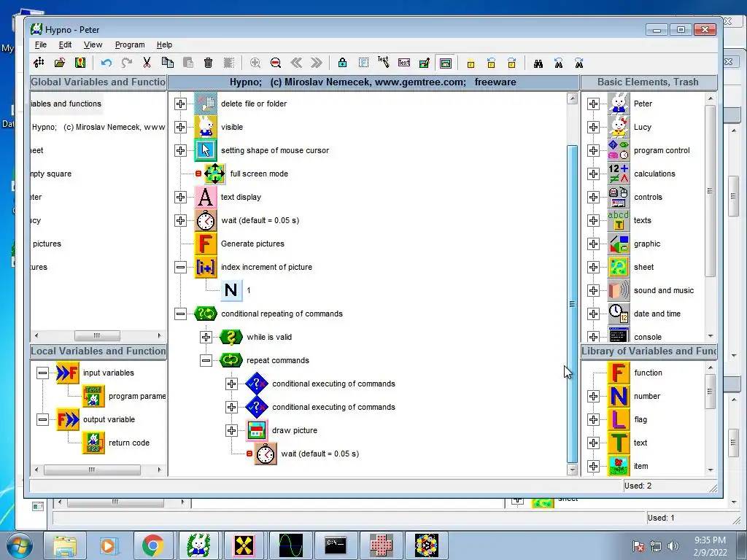Select wait item under repeat commands
Screen dimensions: 747x560
pos(320,454)
